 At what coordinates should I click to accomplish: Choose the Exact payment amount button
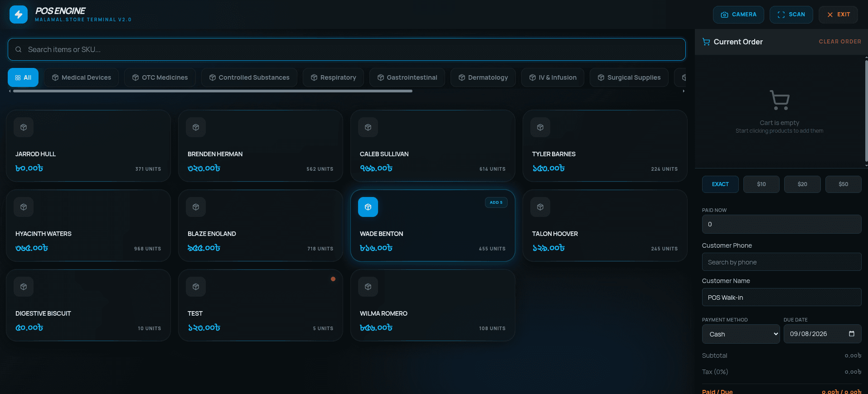(x=720, y=184)
